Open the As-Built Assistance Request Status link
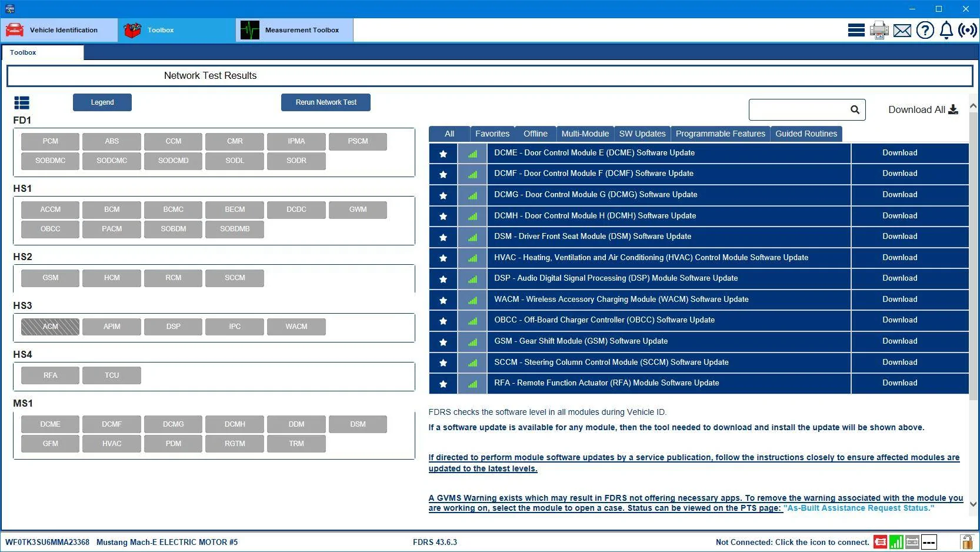 859,508
